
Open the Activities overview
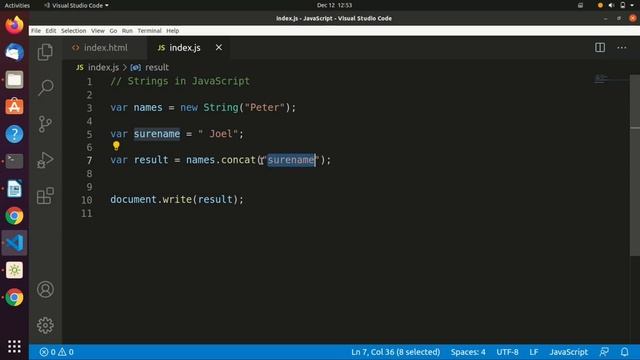[x=17, y=5]
